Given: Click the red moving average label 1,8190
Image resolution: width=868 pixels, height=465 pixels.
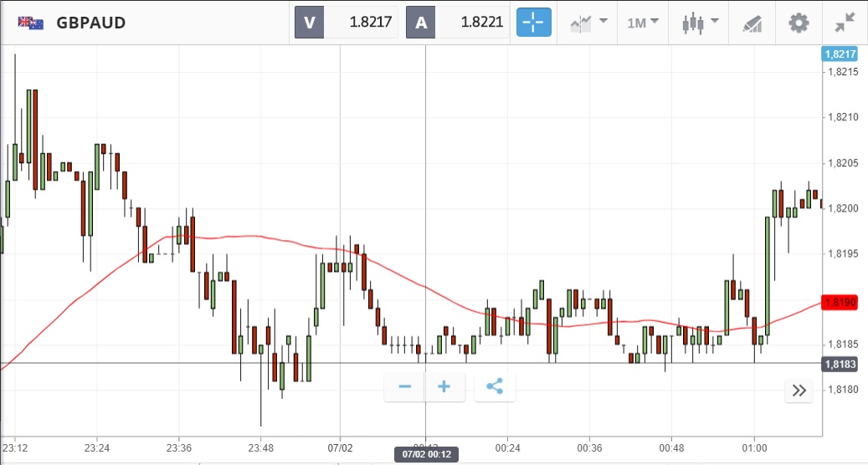Looking at the screenshot, I should click(x=840, y=302).
